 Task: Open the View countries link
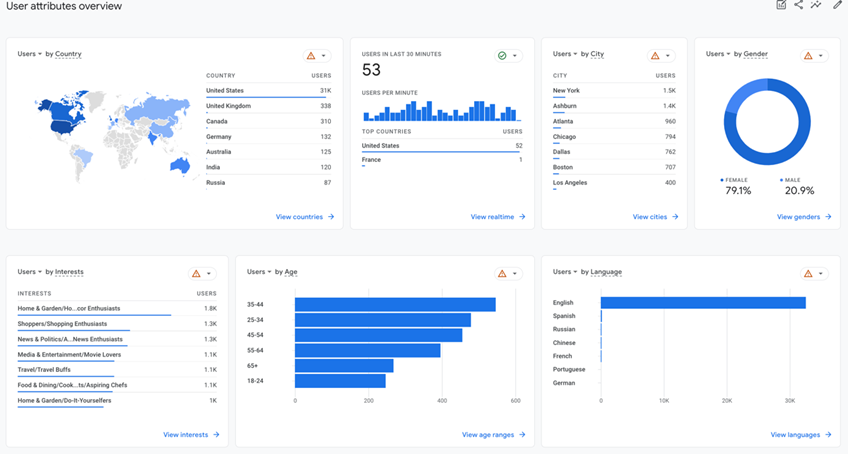click(x=304, y=217)
